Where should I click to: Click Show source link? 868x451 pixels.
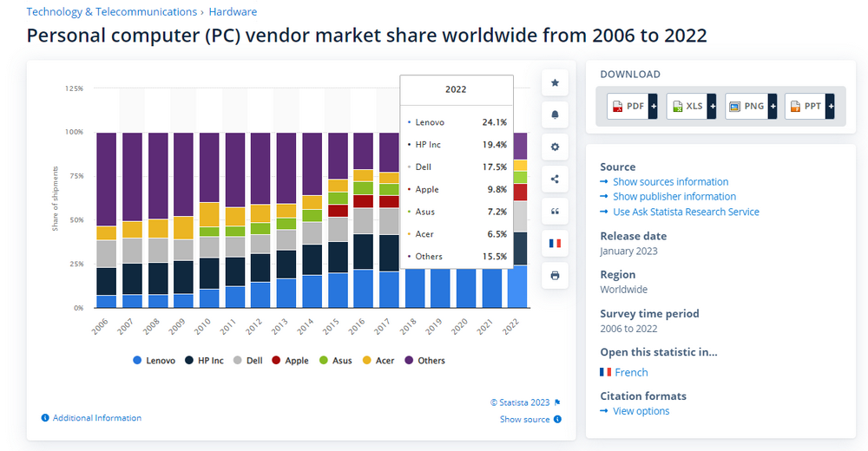tap(525, 420)
